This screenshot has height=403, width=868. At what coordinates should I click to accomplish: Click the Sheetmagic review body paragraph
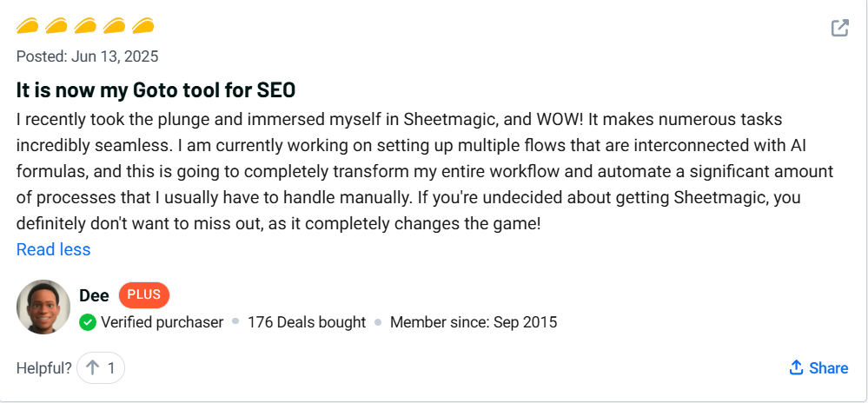pos(408,171)
